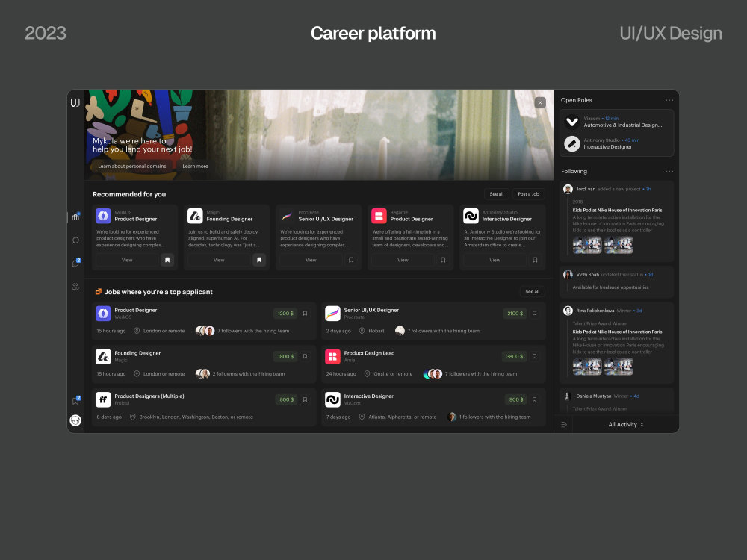Click the 3800 $ salary tag
This screenshot has height=560, width=747.
515,356
